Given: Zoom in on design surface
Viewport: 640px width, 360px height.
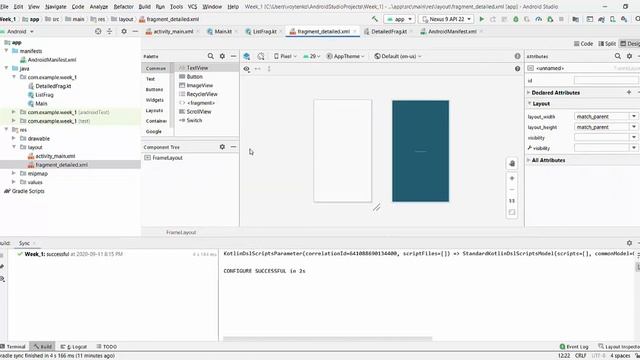Looking at the screenshot, I should click(x=512, y=178).
